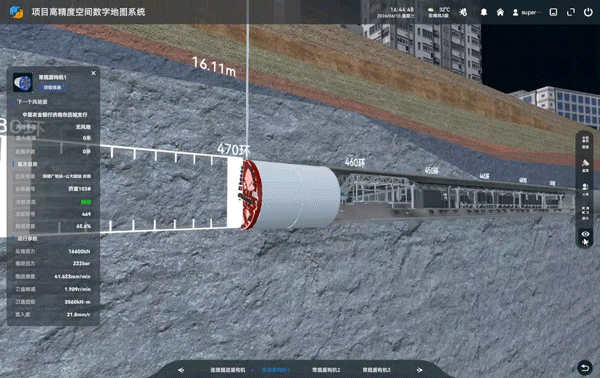Image resolution: width=600 pixels, height=378 pixels.
Task: Toggle the eye visibility icon in right toolbar
Action: tap(585, 234)
